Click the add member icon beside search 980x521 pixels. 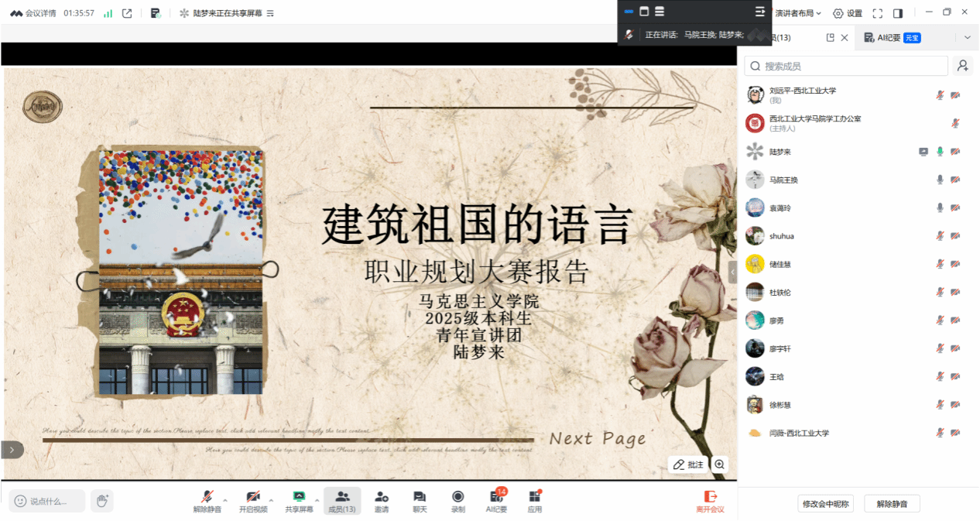(962, 66)
